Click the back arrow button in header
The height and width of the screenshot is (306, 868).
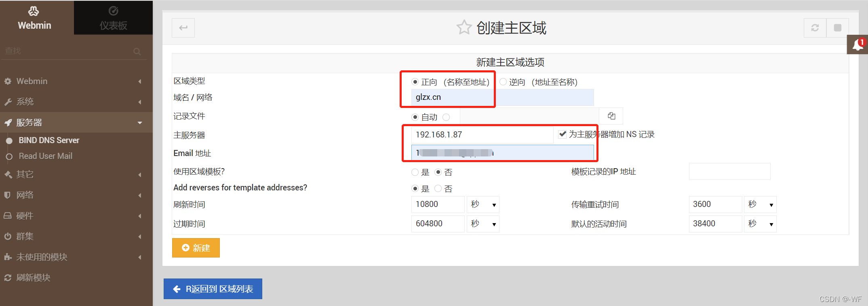(183, 28)
